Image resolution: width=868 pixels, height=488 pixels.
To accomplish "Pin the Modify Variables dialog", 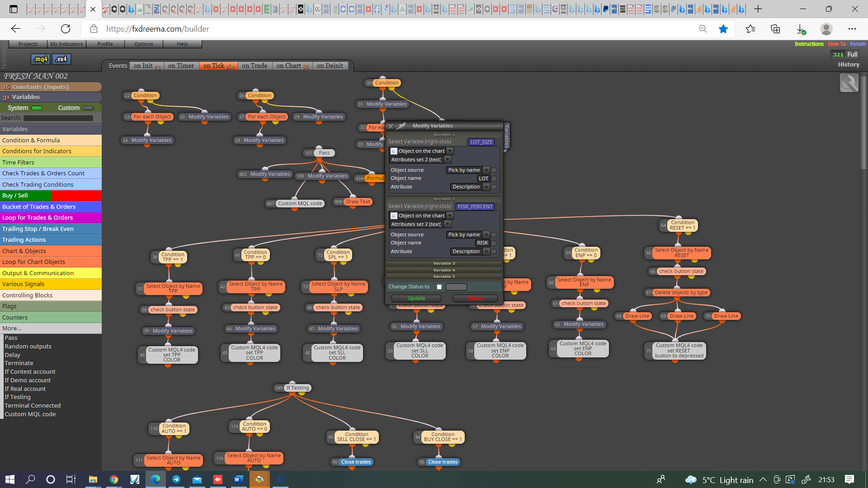I will pyautogui.click(x=401, y=126).
